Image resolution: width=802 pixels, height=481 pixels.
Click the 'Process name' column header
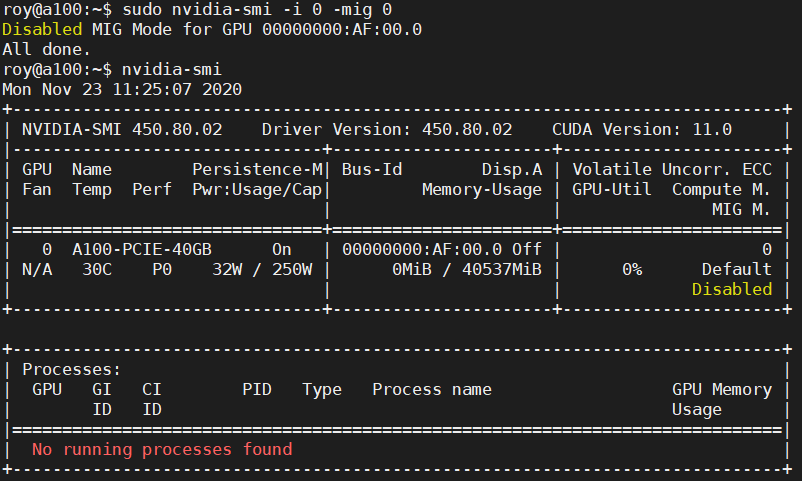click(x=432, y=389)
